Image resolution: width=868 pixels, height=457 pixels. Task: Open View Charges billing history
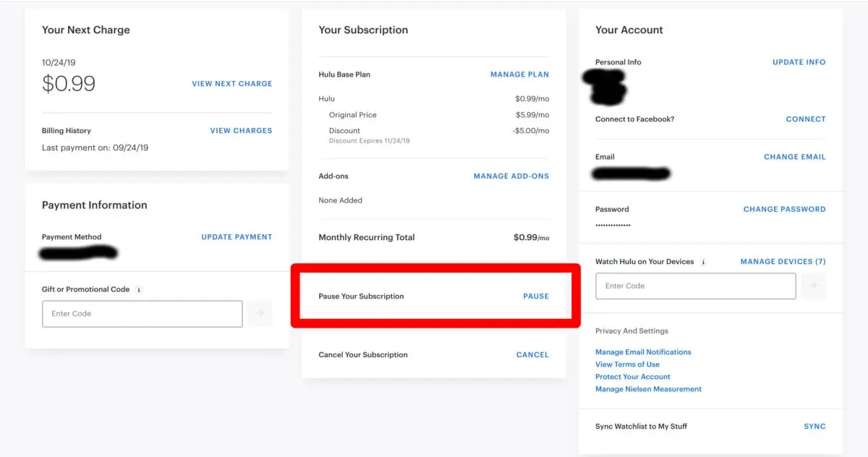pos(242,131)
